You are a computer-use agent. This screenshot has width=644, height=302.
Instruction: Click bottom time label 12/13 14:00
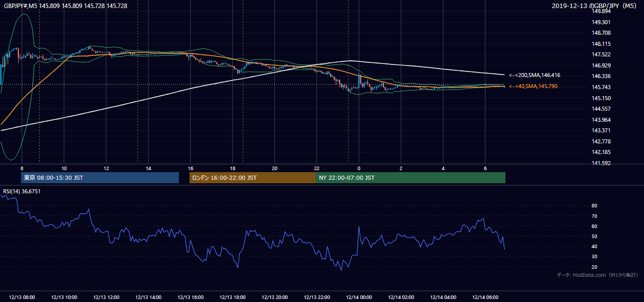coord(149,297)
